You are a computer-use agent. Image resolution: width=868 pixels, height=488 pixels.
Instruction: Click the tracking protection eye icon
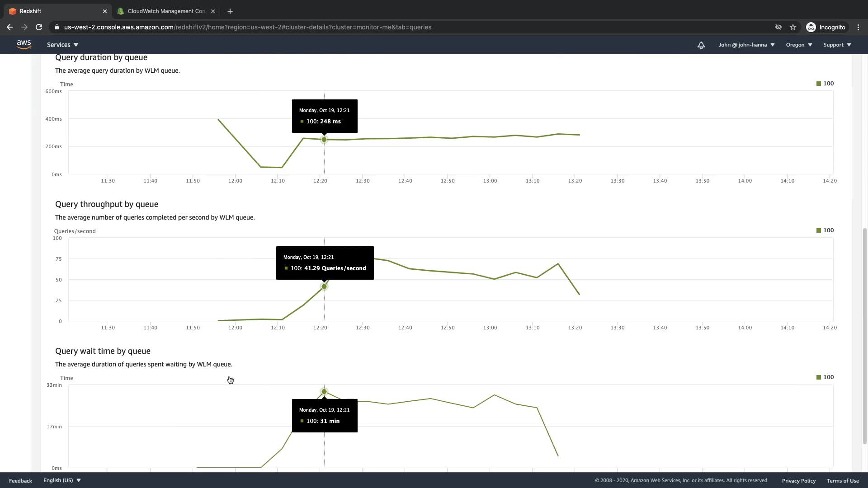pos(778,27)
